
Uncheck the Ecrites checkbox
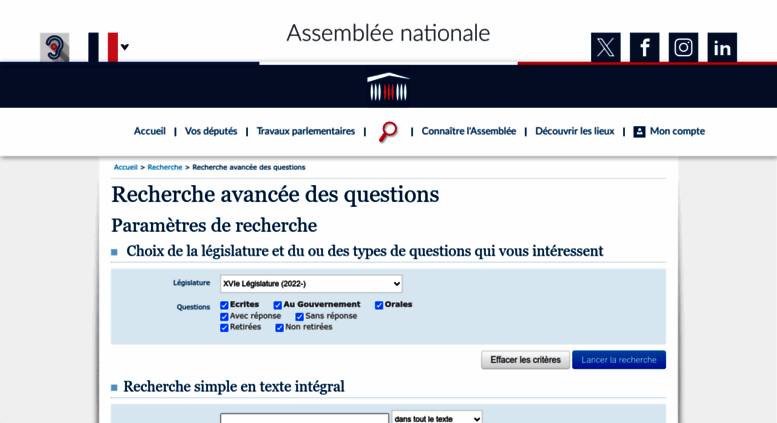point(224,305)
